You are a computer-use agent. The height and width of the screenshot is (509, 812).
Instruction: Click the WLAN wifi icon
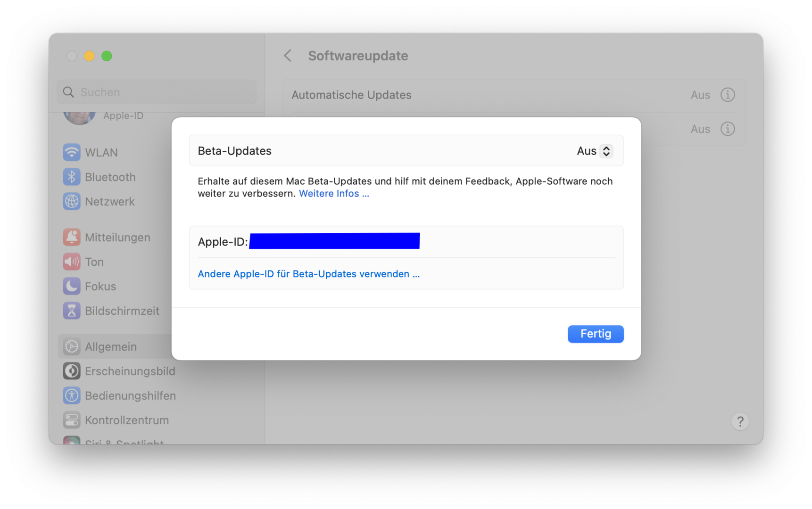coord(72,152)
